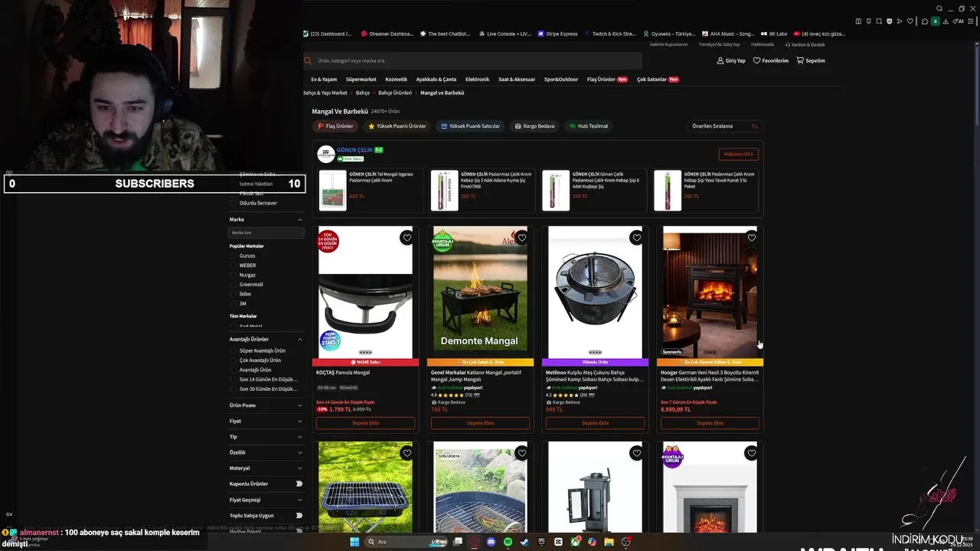Screen dimensions: 980x551
Task: Open Önerilen Sıralama sort dropdown
Action: click(724, 126)
